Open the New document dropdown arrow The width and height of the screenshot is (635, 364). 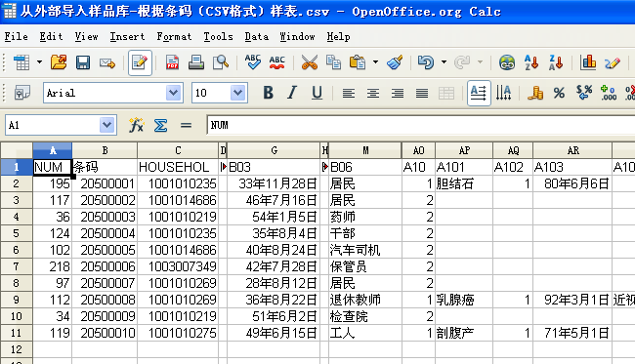[x=39, y=62]
